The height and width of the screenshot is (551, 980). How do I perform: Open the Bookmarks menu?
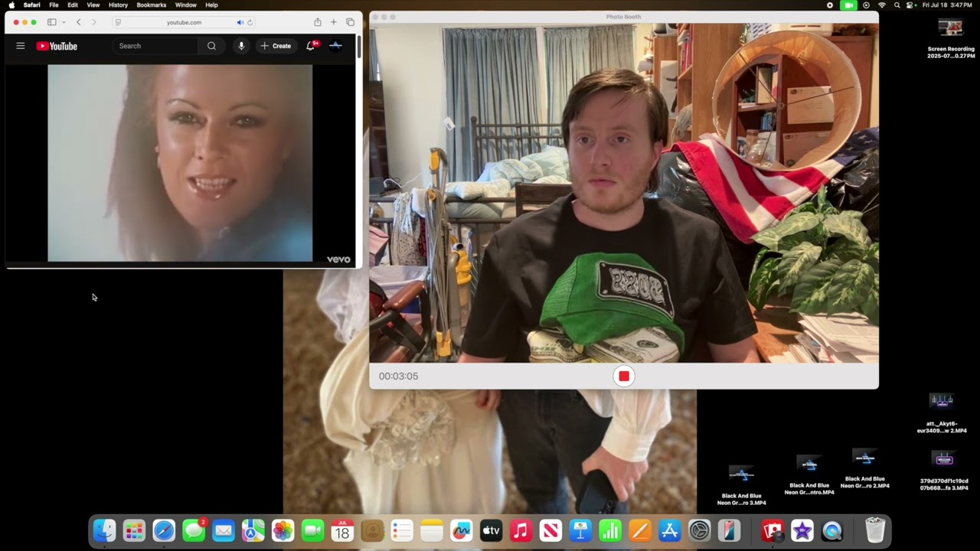(x=152, y=5)
